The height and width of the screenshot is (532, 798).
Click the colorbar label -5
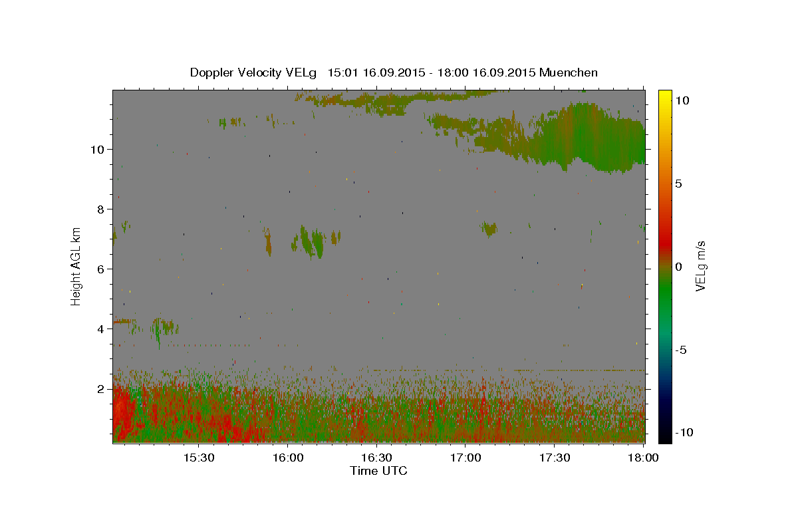coord(681,350)
